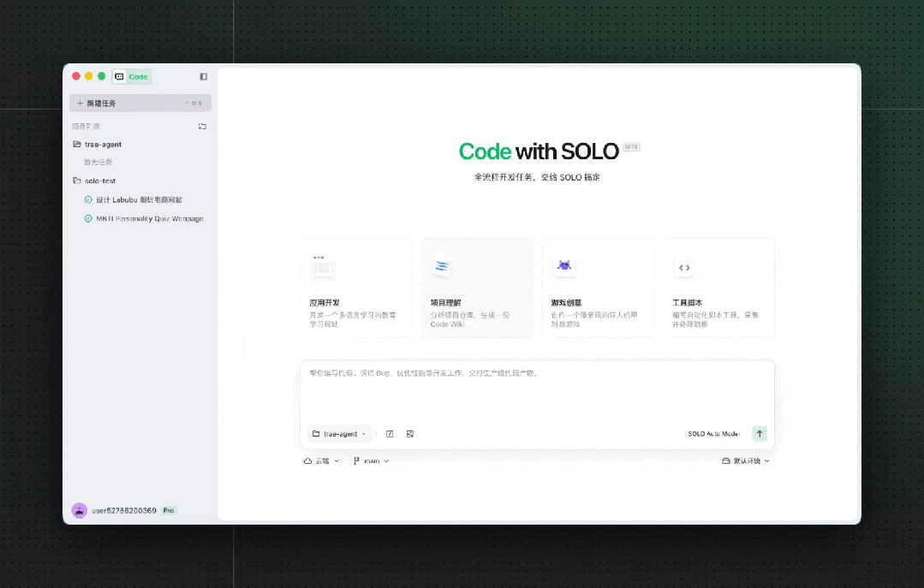Screen dimensions: 924x588
Task: Click the code brackets icon on 工具脚本 card
Action: [684, 268]
